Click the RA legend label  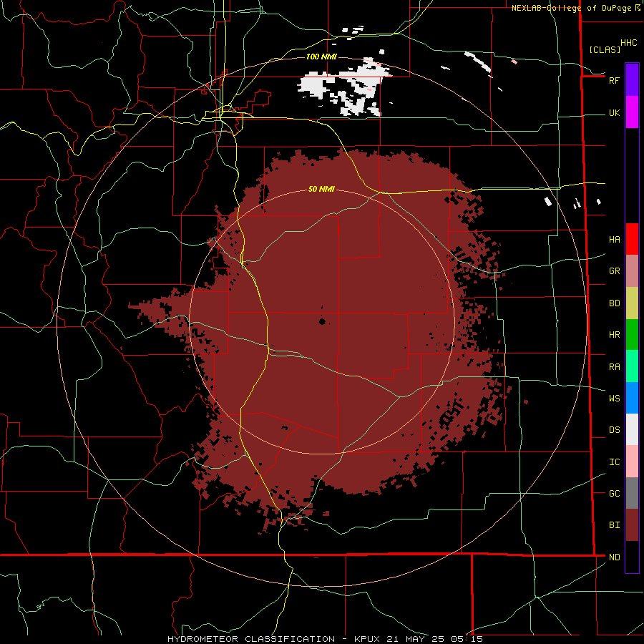pyautogui.click(x=614, y=367)
